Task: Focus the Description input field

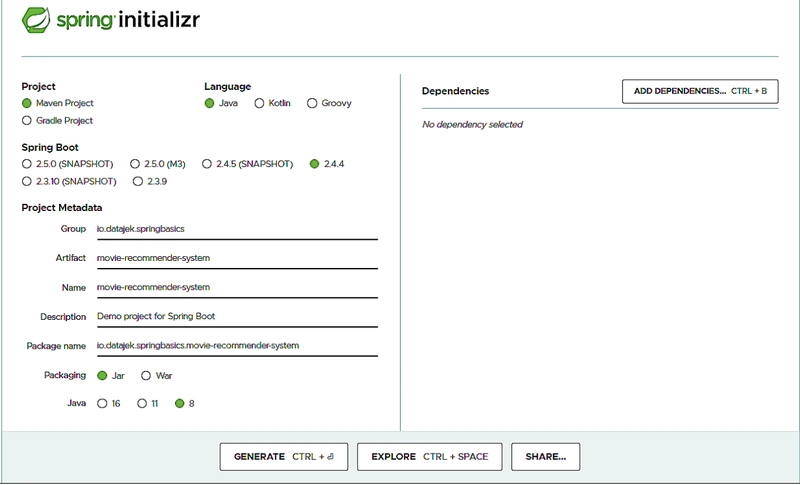Action: (x=236, y=317)
